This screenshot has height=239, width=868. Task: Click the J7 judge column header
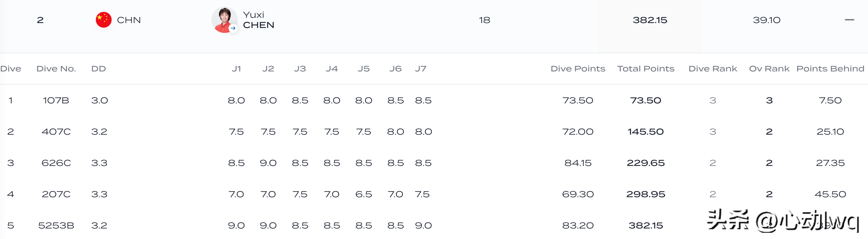420,69
